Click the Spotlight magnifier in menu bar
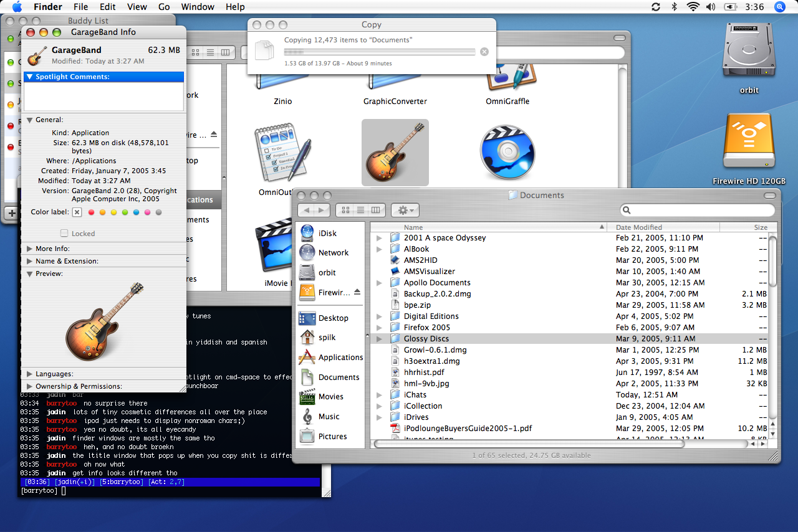Image resolution: width=798 pixels, height=532 pixels. point(779,7)
